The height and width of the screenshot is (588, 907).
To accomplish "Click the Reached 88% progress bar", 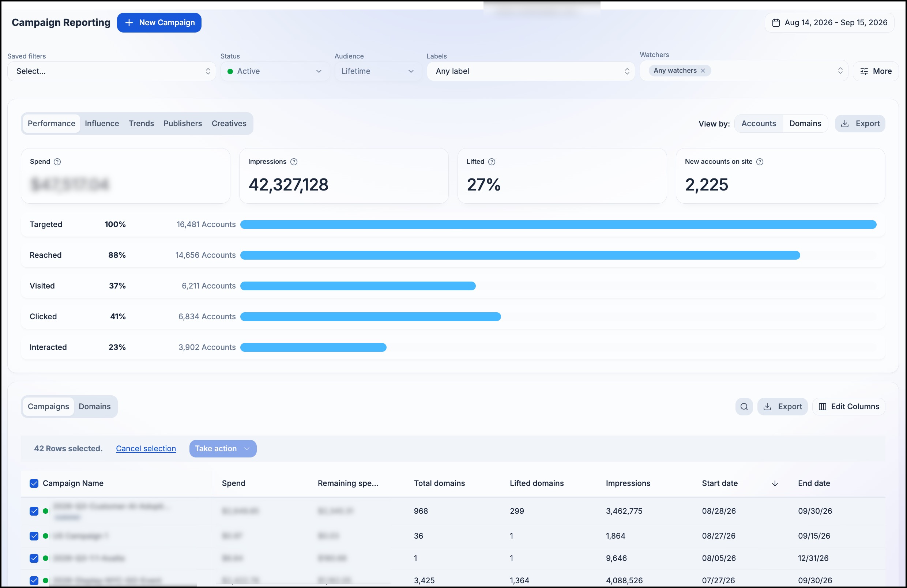I will 520,255.
